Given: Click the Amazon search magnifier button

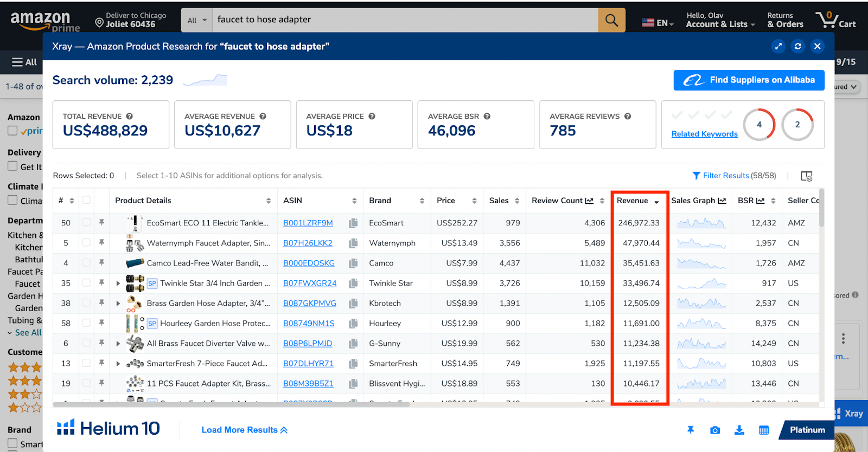Looking at the screenshot, I should tap(611, 20).
